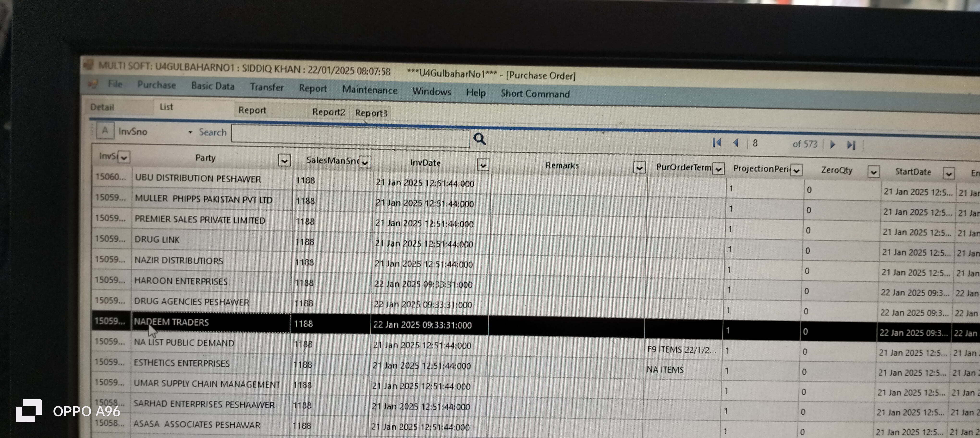Select the DRUG LINK row

pyautogui.click(x=157, y=240)
